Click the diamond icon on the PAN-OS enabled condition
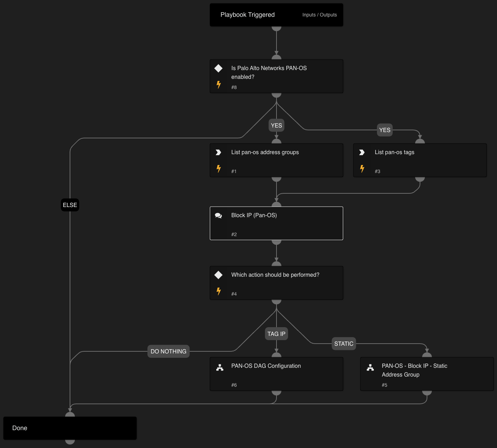This screenshot has width=497, height=448. (x=218, y=68)
